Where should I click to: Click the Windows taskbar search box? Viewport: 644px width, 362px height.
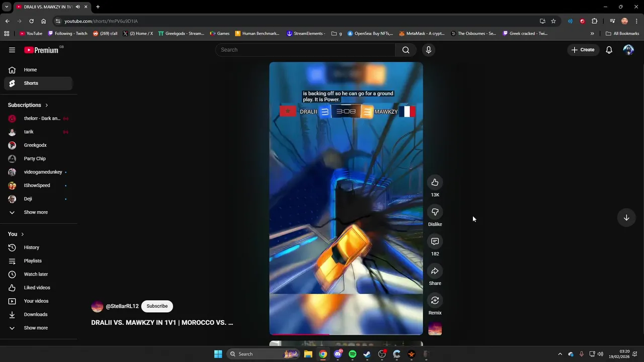(263, 354)
